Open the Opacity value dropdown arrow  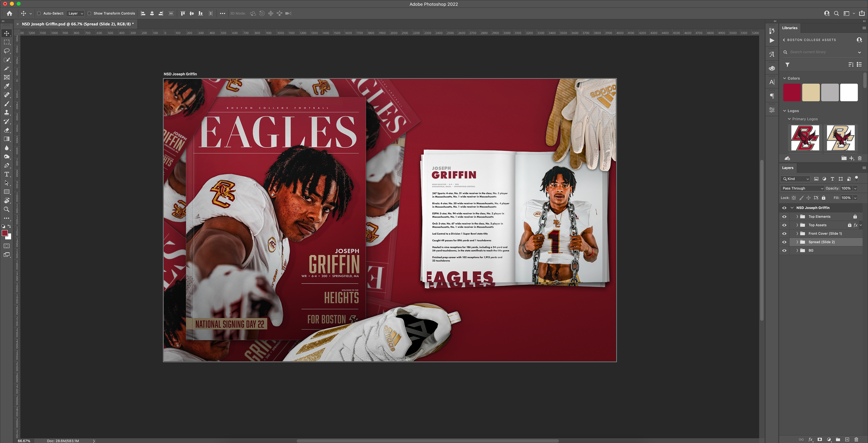(855, 189)
